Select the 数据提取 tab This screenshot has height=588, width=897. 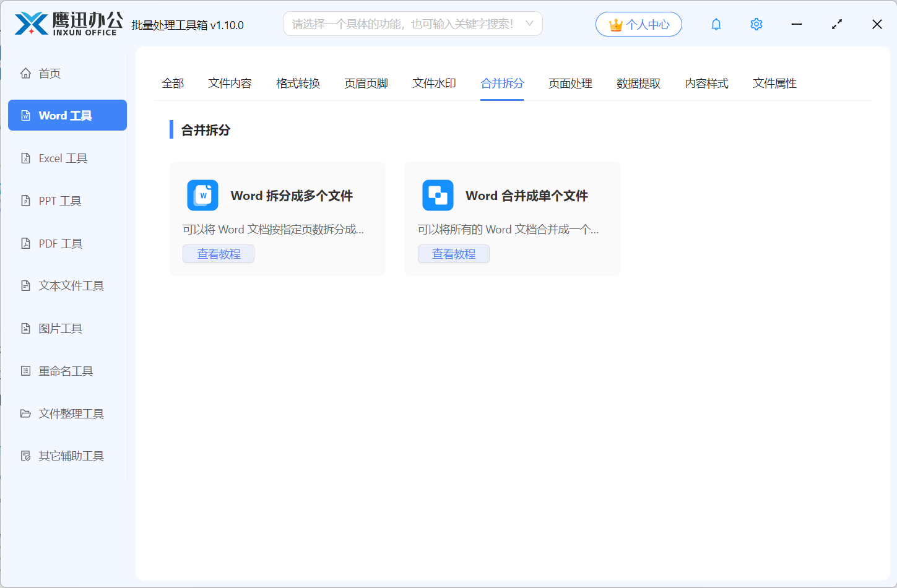638,83
